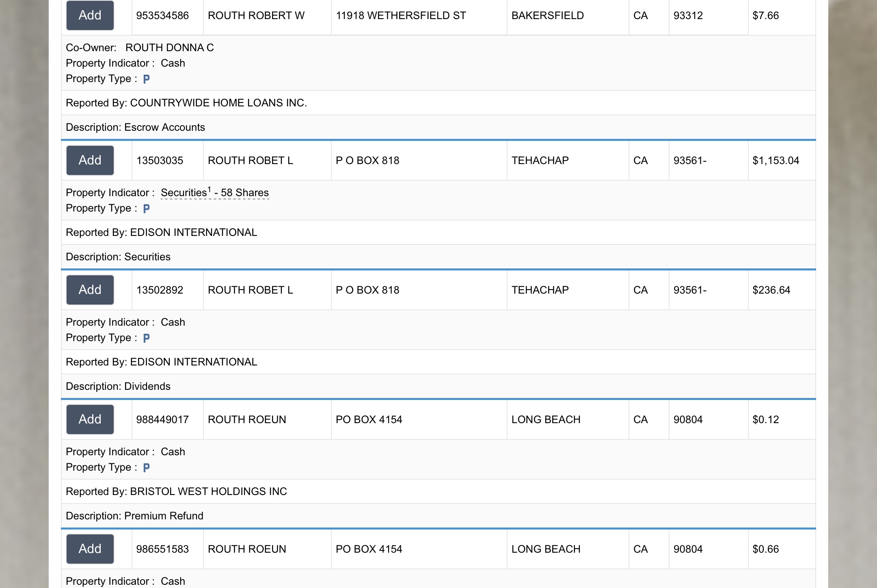Click P O BOX 818 in $1,153.04 row
The width and height of the screenshot is (877, 588).
367,160
